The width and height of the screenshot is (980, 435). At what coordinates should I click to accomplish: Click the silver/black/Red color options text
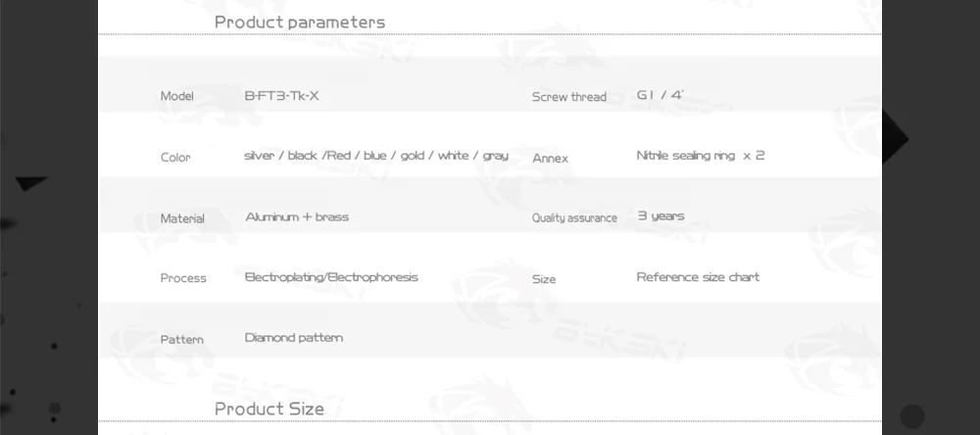tap(376, 156)
